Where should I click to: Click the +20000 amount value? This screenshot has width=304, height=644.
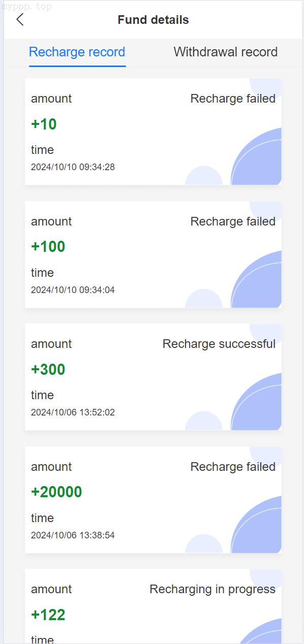pos(56,492)
